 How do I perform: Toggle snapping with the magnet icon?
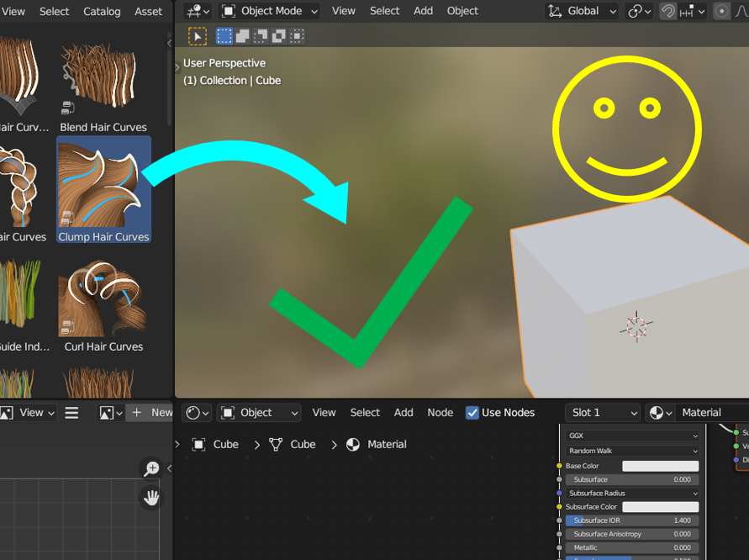click(x=667, y=11)
